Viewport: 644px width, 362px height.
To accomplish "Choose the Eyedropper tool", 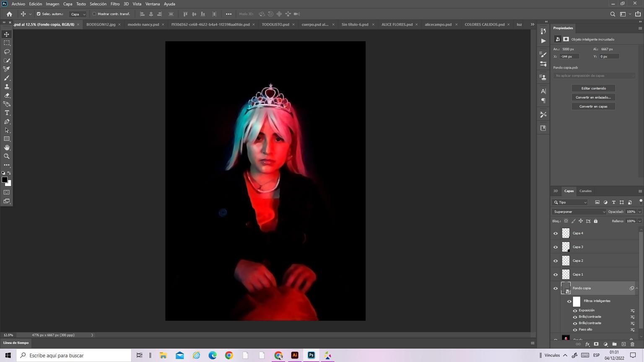I will coord(7,69).
